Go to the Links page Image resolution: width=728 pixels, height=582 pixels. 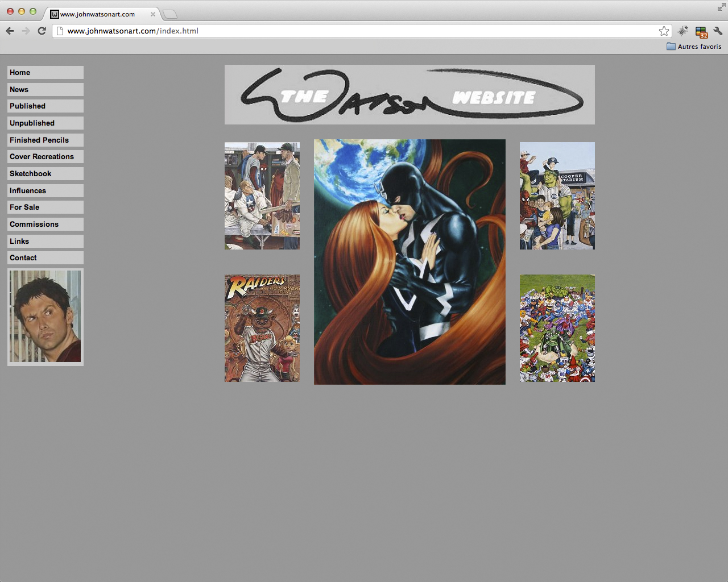tap(45, 242)
